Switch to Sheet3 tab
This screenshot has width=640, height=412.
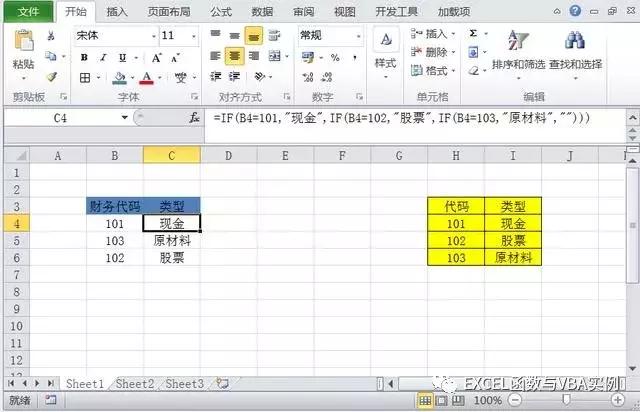click(184, 384)
